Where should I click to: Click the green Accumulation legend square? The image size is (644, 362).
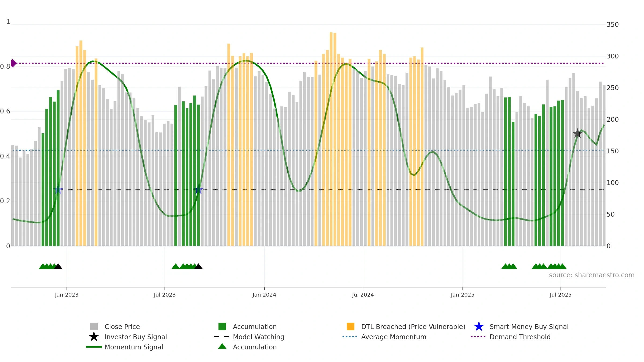[x=222, y=327]
